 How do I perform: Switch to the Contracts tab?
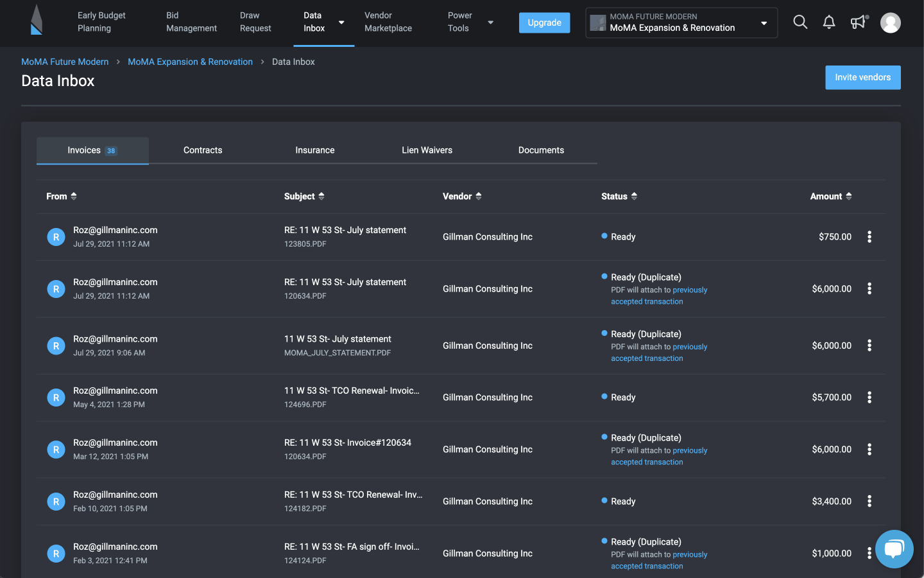point(203,150)
